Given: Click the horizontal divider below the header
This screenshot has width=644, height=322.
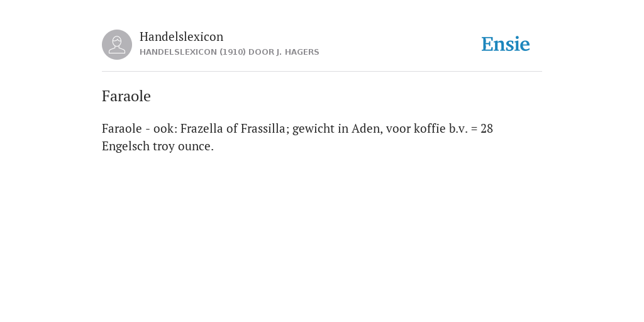Looking at the screenshot, I should coord(322,72).
